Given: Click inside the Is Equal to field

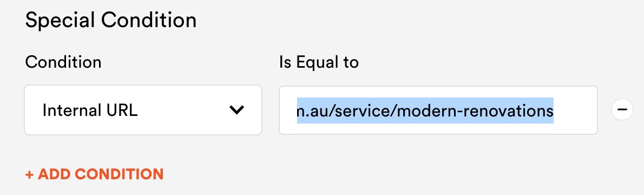Looking at the screenshot, I should click(438, 110).
